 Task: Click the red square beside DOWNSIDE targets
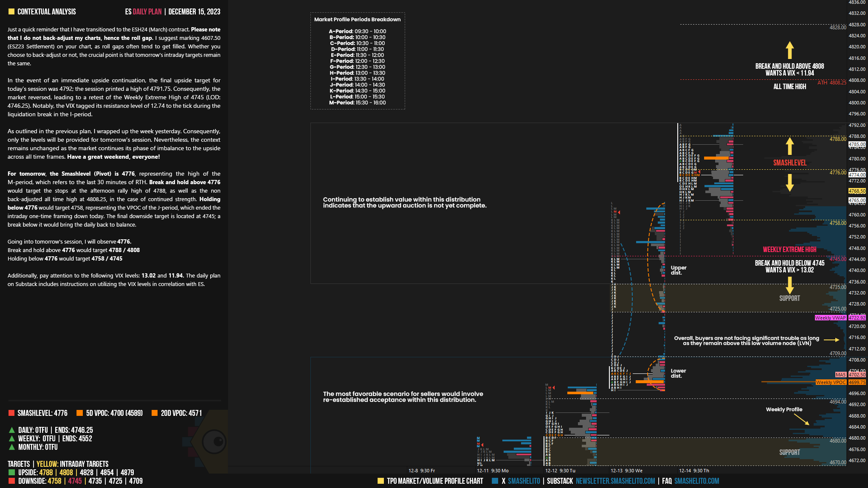pyautogui.click(x=11, y=481)
